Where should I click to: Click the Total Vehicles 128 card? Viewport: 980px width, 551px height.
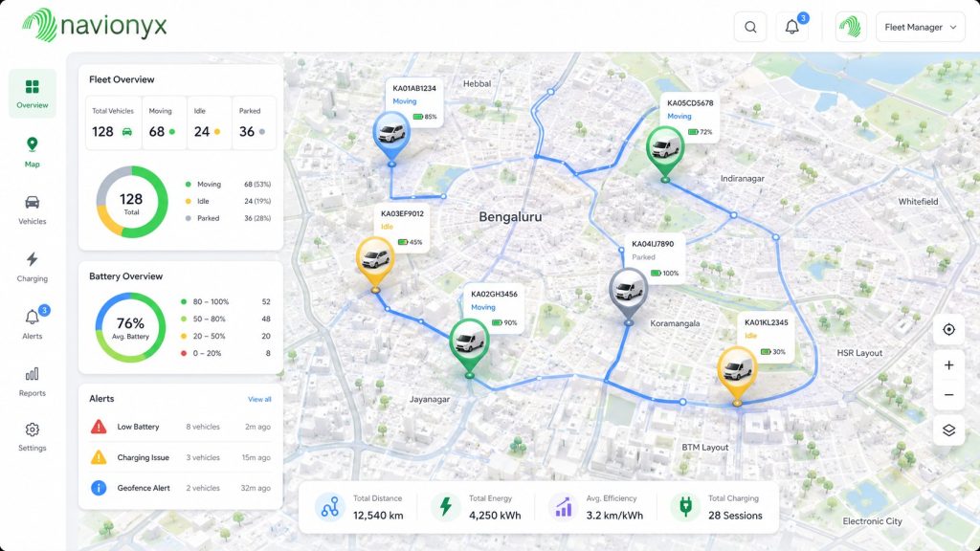click(113, 123)
